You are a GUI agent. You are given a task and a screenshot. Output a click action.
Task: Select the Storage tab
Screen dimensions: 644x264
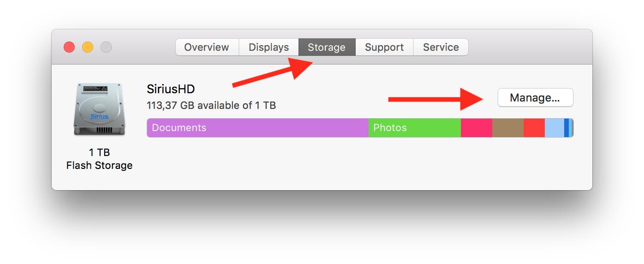point(327,47)
